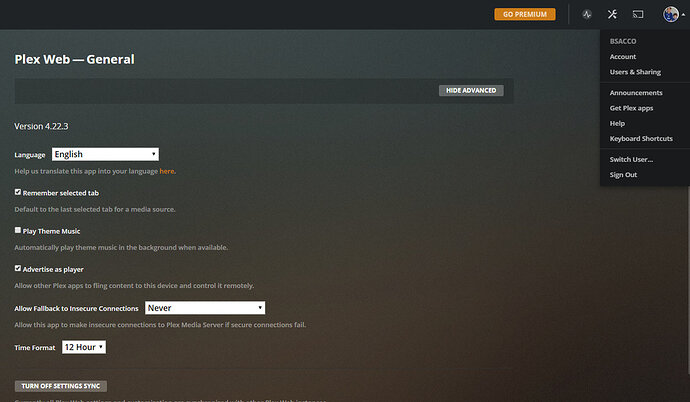
Task: Disable Advertise as player checkbox
Action: [18, 268]
